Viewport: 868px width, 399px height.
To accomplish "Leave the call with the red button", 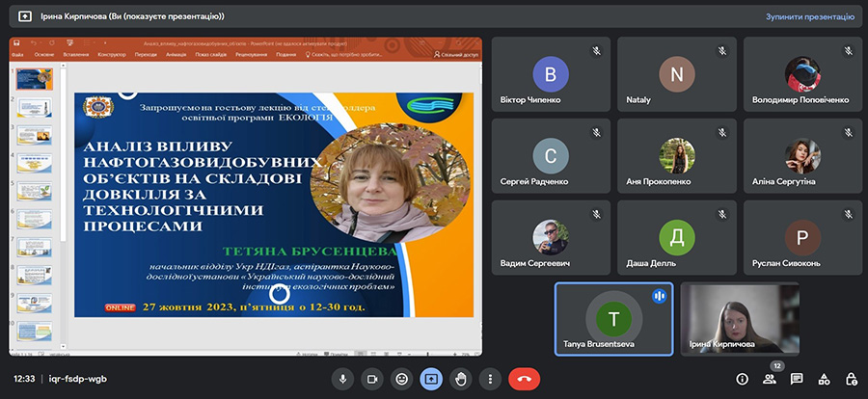I will coord(525,379).
